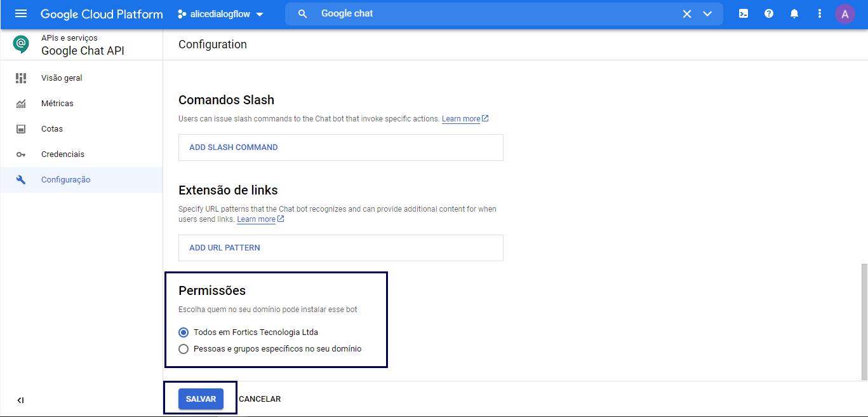Open the hamburger navigation menu
This screenshot has height=417, width=868.
pyautogui.click(x=21, y=13)
